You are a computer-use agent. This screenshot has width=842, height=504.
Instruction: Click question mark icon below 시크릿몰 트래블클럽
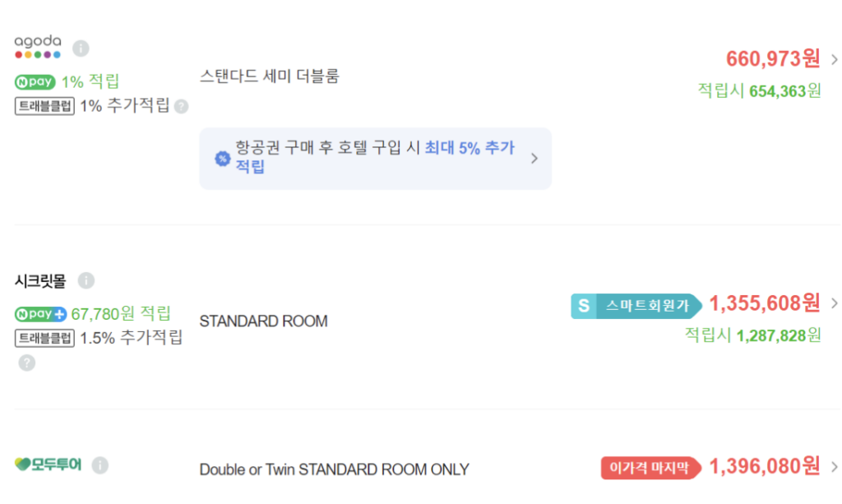point(27,363)
